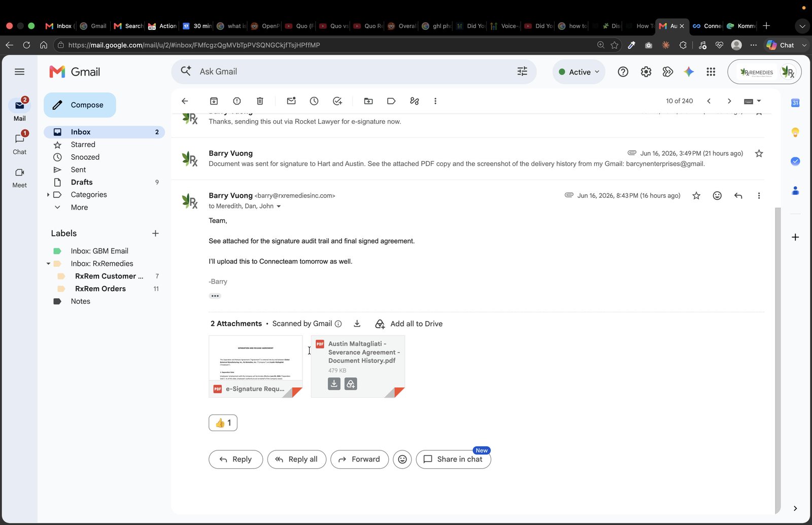Viewport: 812px width, 525px height.
Task: Forward this email
Action: click(359, 460)
